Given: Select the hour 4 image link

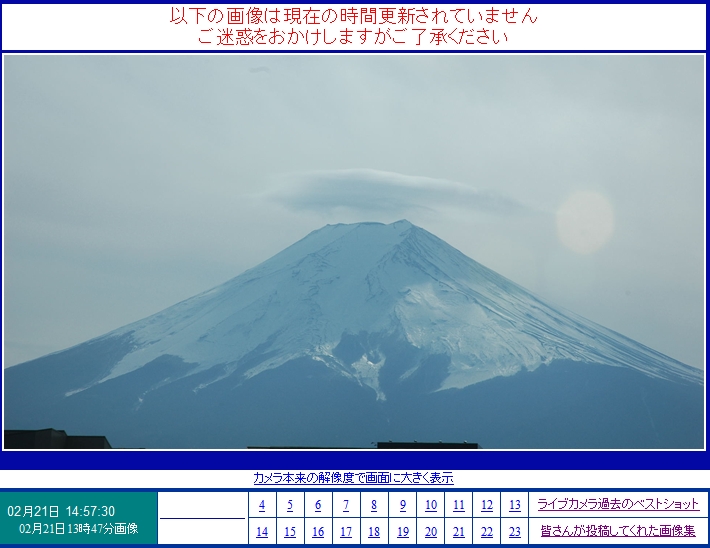Looking at the screenshot, I should (262, 505).
